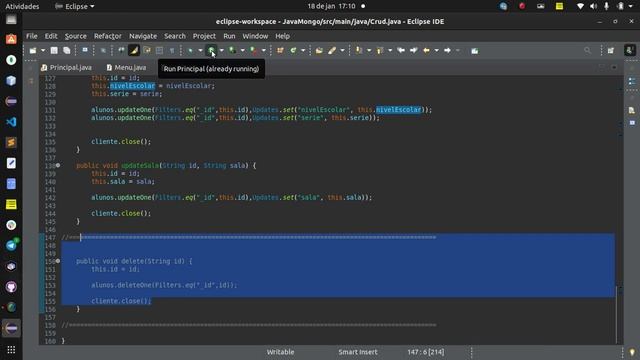Click the tip lightbulb in status bar
The width and height of the screenshot is (640, 360).
point(632,352)
